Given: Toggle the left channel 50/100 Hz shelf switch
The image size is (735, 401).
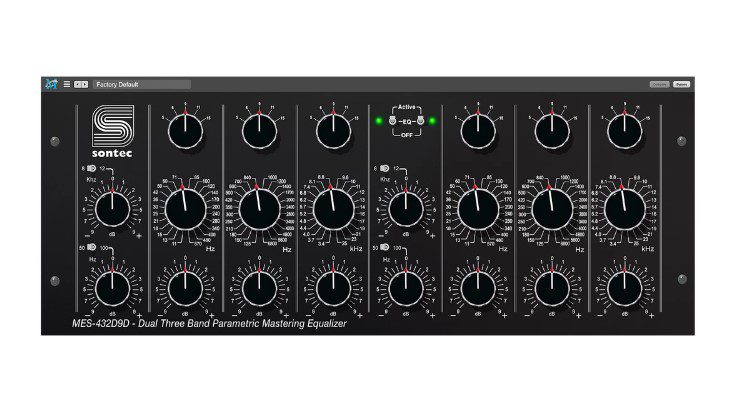Looking at the screenshot, I should [x=91, y=246].
